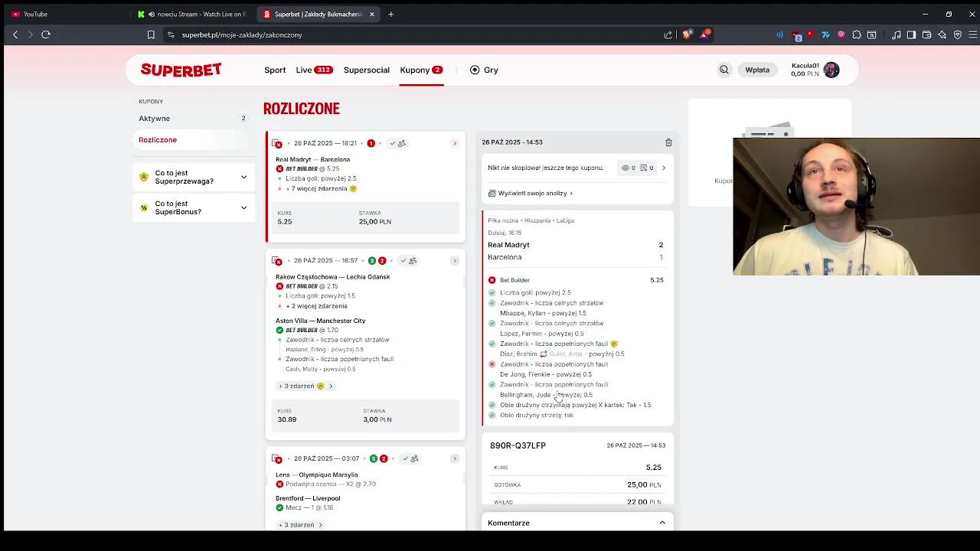The image size is (980, 551).
Task: Expand the 3 zdarzeń chip in 16:57 ticket
Action: coord(305,386)
